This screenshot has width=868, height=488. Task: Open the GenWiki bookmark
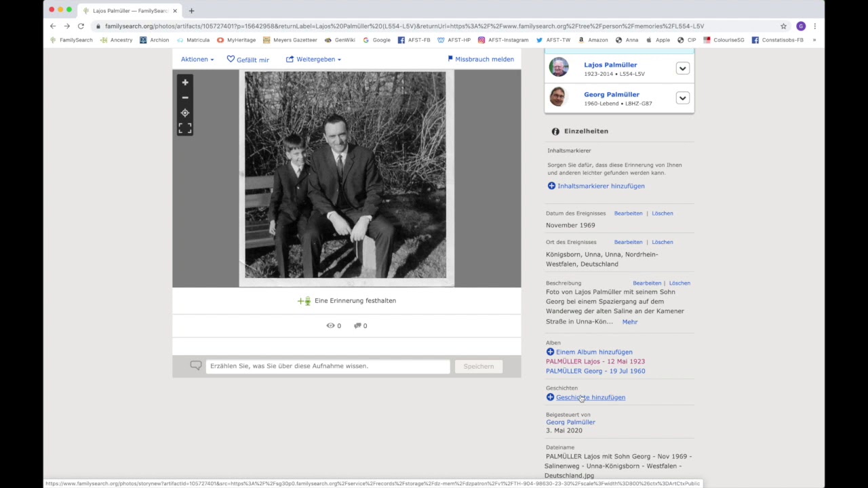340,40
